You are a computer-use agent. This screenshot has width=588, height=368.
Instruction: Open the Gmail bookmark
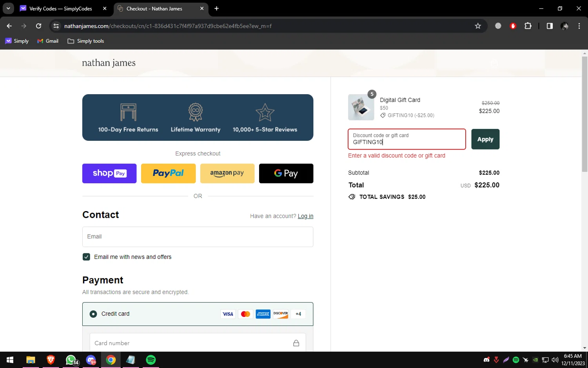[x=48, y=41]
